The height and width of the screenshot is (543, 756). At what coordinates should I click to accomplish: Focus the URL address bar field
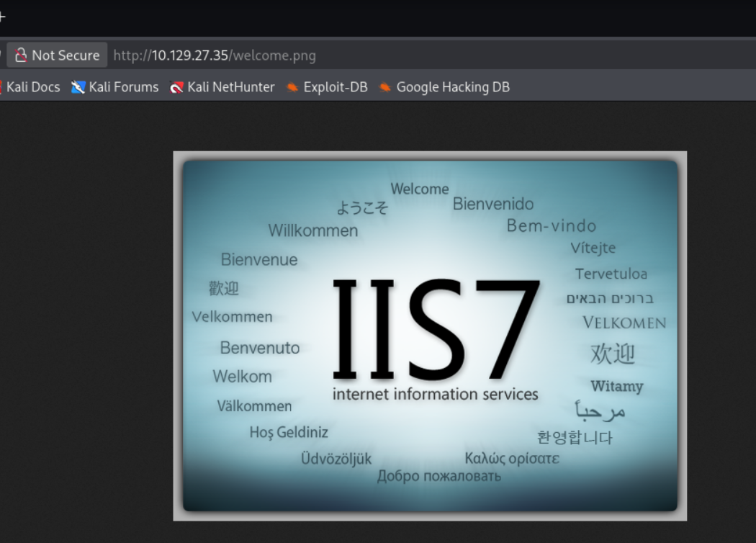click(x=429, y=55)
